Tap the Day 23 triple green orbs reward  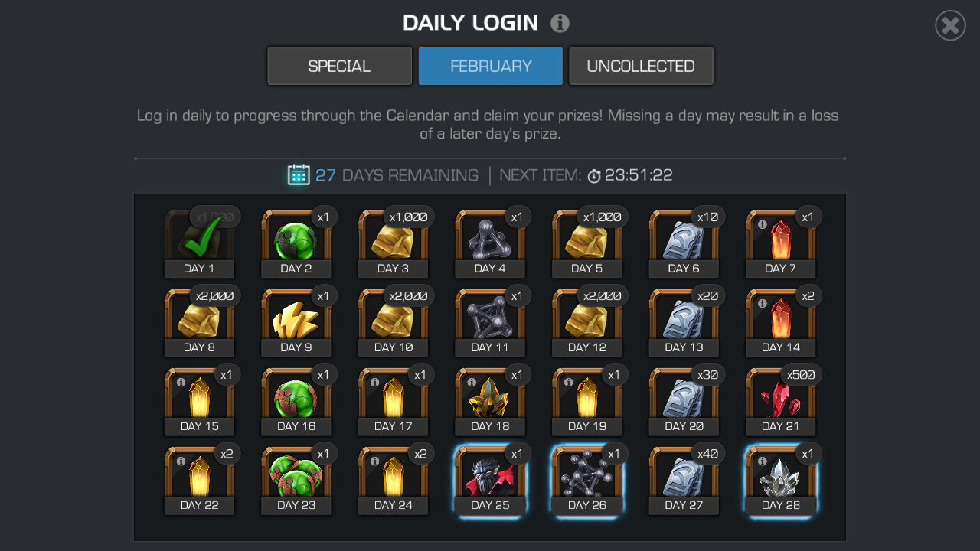[296, 480]
